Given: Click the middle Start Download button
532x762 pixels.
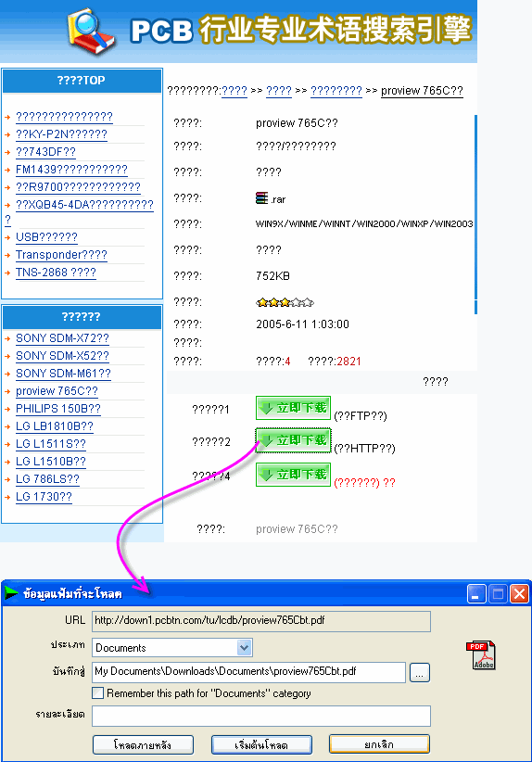Looking at the screenshot, I should [x=261, y=744].
